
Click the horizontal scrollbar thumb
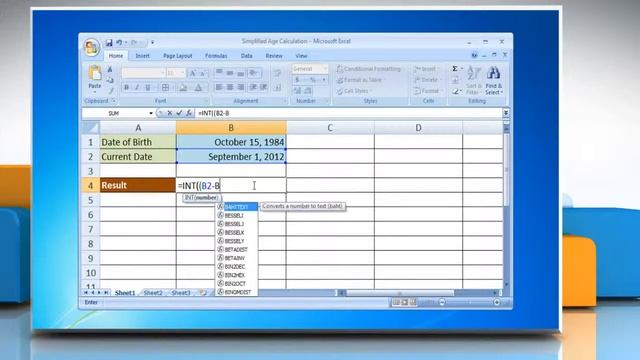tap(400, 293)
